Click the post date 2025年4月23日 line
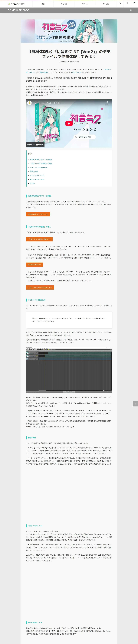 [x=69, y=62]
